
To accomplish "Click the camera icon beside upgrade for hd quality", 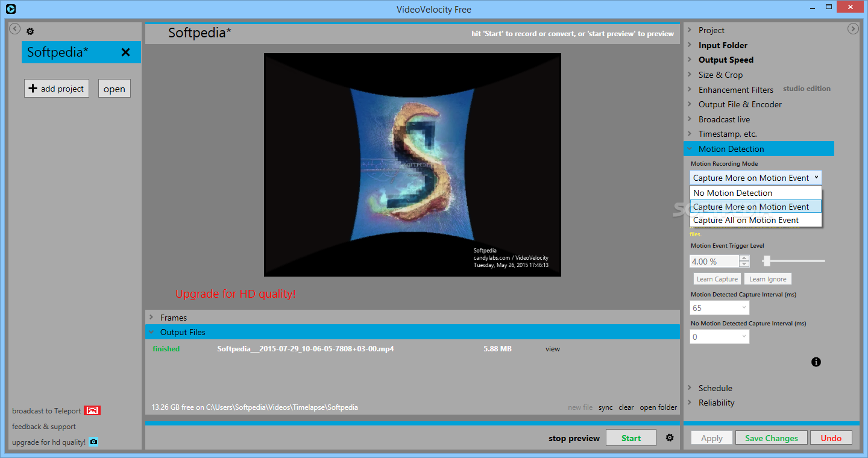I will (x=93, y=442).
